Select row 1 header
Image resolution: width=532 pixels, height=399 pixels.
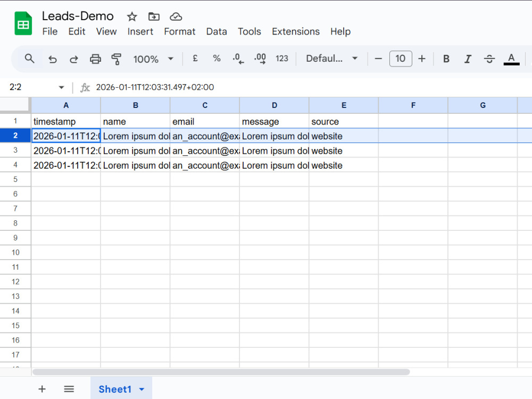15,121
